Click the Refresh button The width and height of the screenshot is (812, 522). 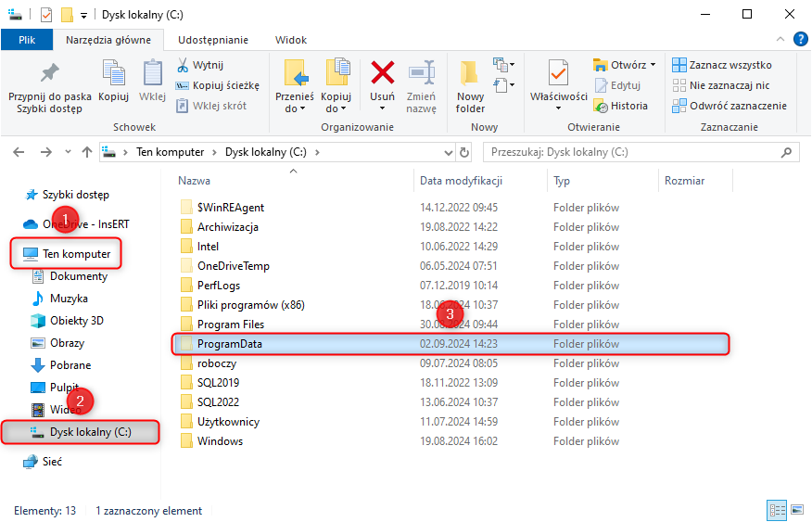tap(464, 153)
